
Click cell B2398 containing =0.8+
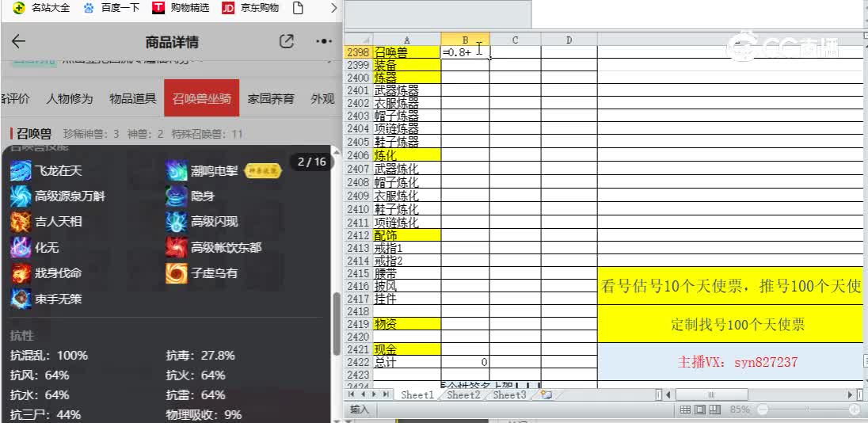pos(465,52)
